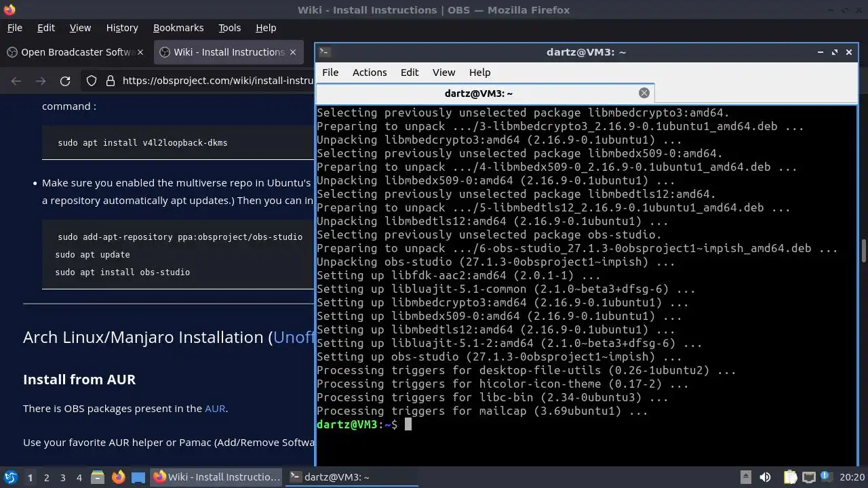The width and height of the screenshot is (868, 488).
Task: Close the dartz@VM3 terminal tab
Action: pos(644,93)
